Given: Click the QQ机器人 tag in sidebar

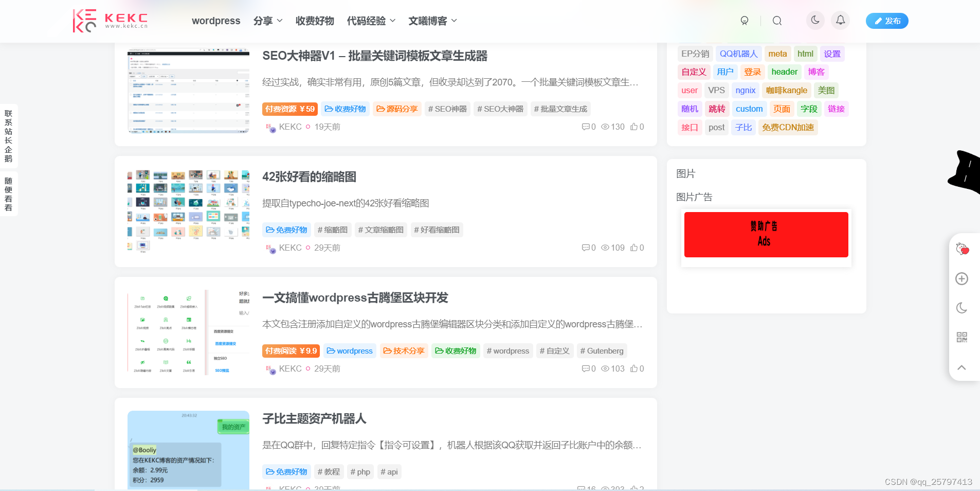Looking at the screenshot, I should (738, 54).
